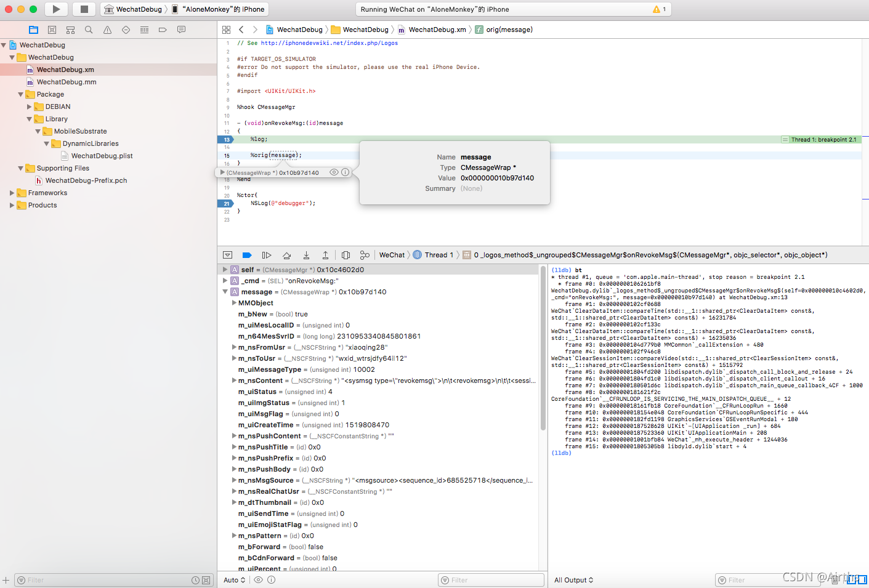This screenshot has height=588, width=869.
Task: Open the All Output dropdown
Action: tap(573, 580)
